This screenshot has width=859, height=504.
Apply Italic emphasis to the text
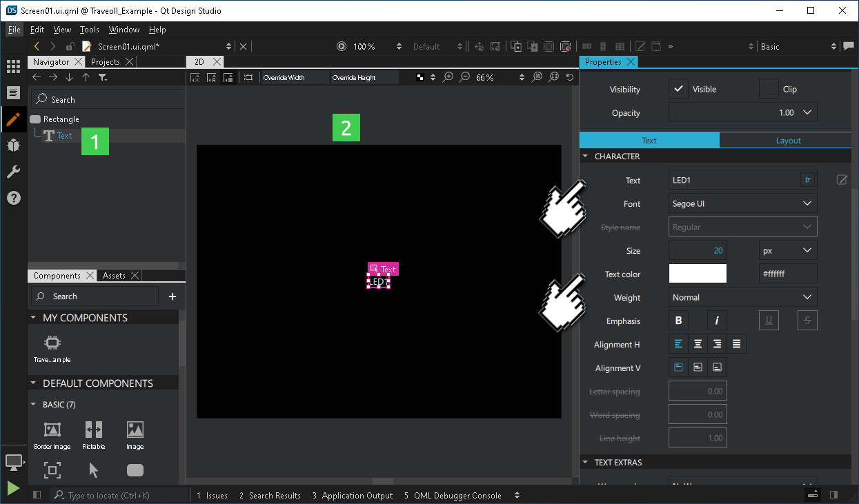tap(717, 320)
